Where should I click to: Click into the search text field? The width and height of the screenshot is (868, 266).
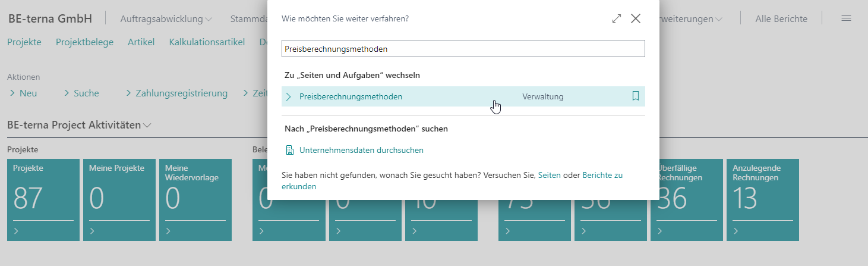[463, 49]
